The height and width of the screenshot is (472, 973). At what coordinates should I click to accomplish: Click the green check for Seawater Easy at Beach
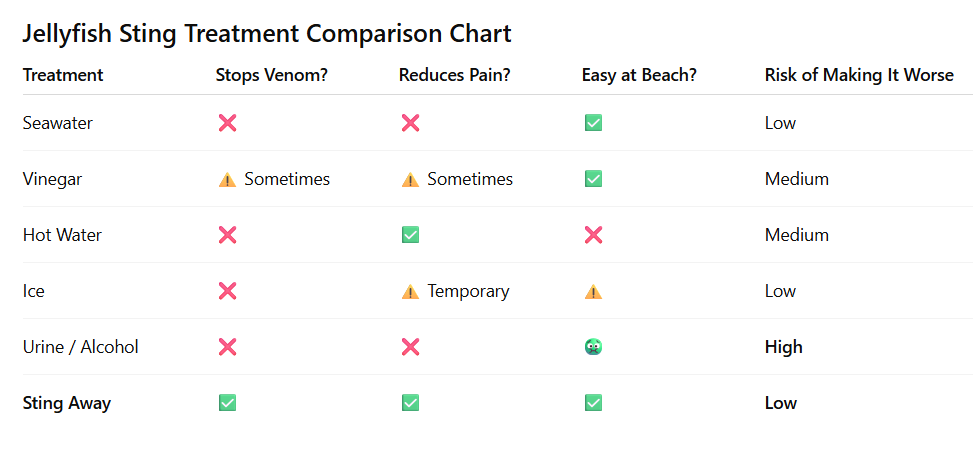593,123
